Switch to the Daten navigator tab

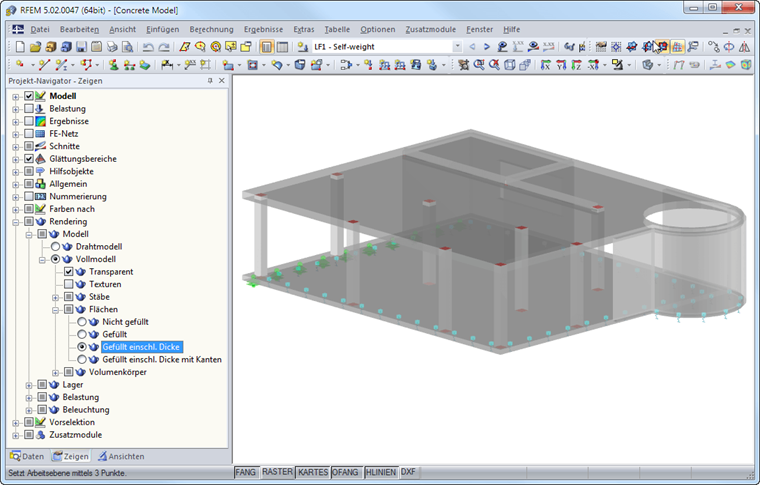[28, 456]
